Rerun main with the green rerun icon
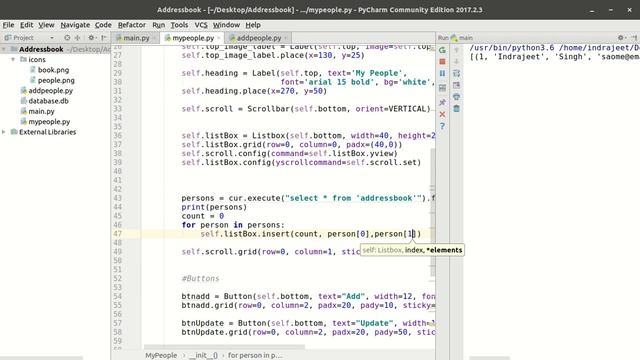 click(442, 50)
